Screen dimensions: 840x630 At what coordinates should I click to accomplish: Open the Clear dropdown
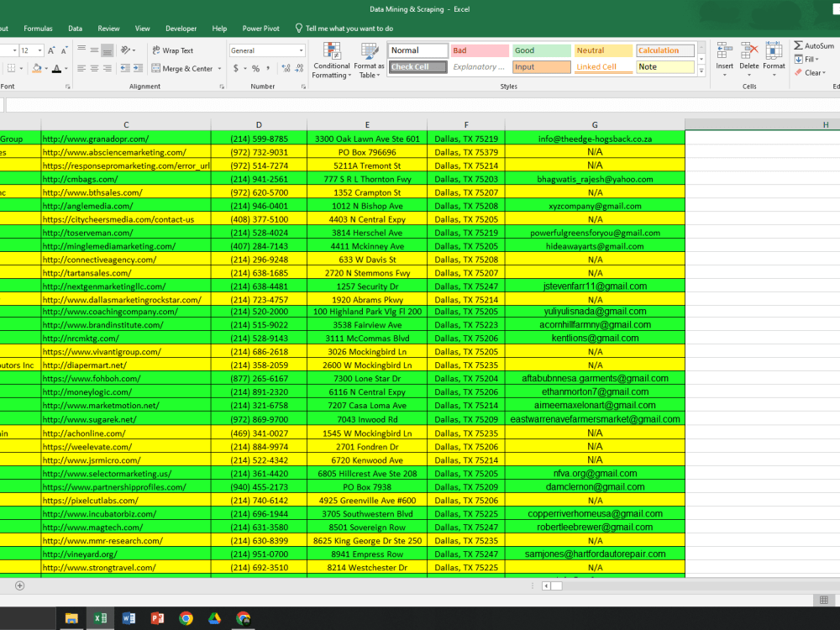click(810, 72)
